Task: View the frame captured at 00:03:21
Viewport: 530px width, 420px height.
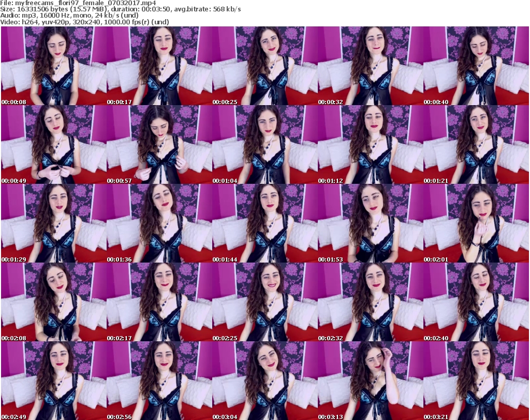Action: point(476,381)
